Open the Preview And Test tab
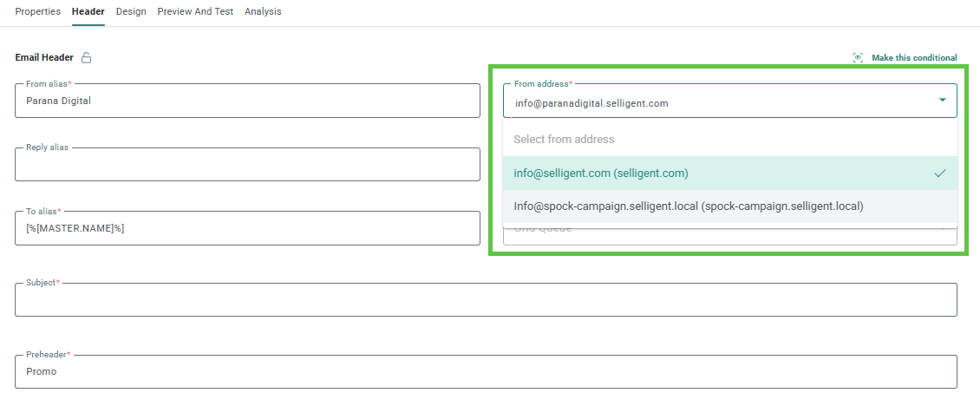 195,12
